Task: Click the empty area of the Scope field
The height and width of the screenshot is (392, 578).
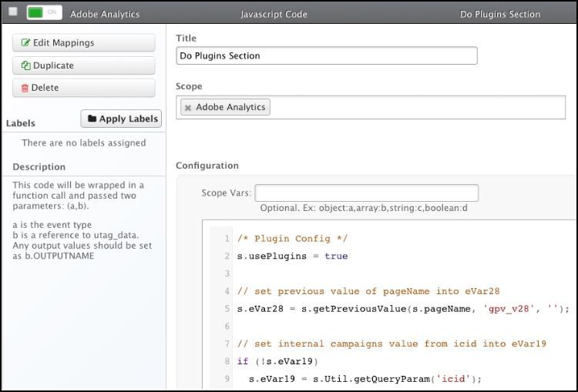Action: pyautogui.click(x=416, y=108)
